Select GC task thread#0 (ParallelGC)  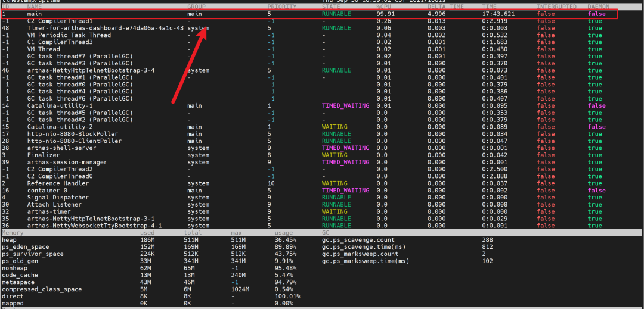(80, 85)
